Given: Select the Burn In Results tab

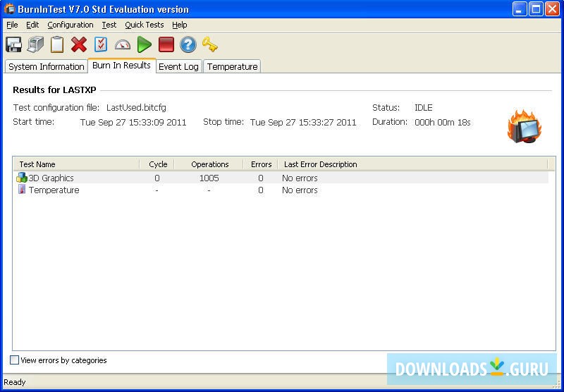Looking at the screenshot, I should [x=121, y=65].
